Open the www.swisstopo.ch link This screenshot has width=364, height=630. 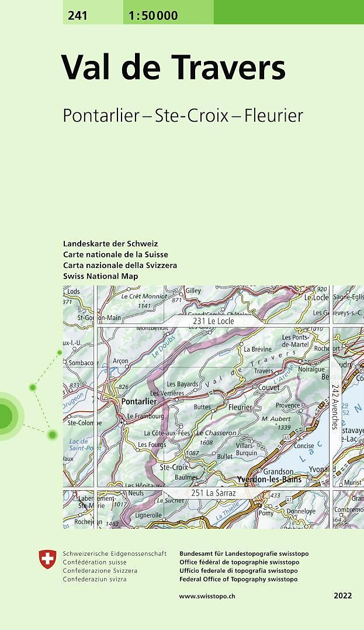[x=207, y=596]
